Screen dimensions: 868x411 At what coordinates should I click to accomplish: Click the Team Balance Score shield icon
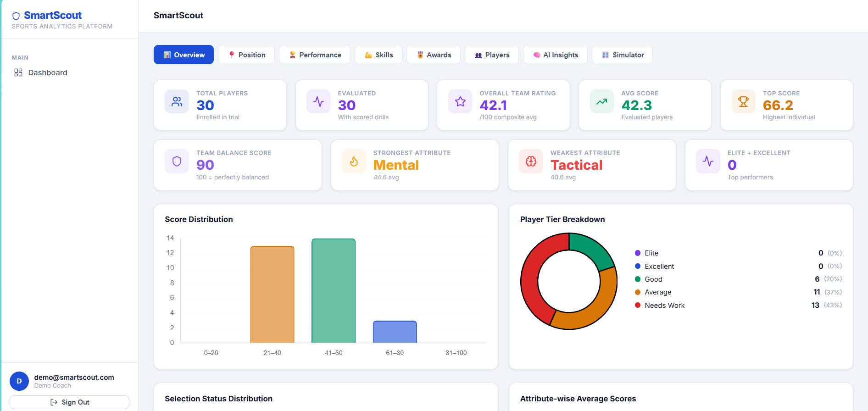(x=177, y=161)
